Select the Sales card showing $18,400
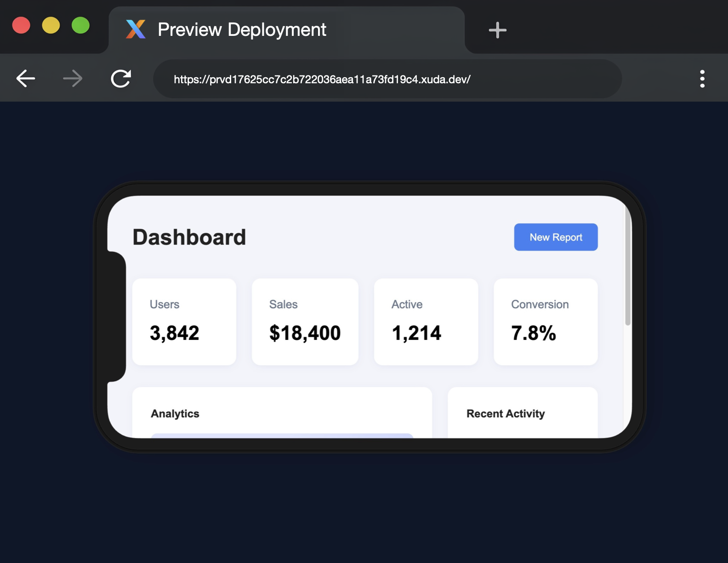Image resolution: width=728 pixels, height=563 pixels. pos(305,322)
